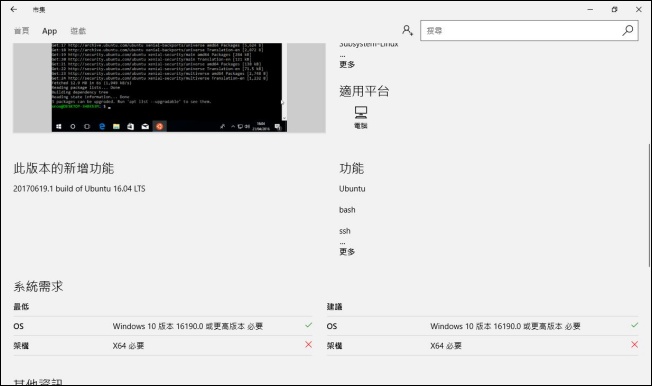Minimize the 市集 store window

tap(590, 9)
